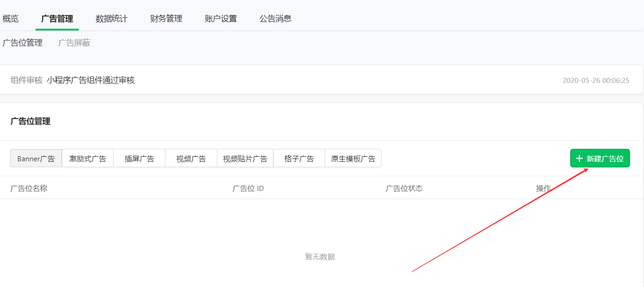Select the Banner广告 ad type
This screenshot has width=644, height=287.
pos(36,159)
